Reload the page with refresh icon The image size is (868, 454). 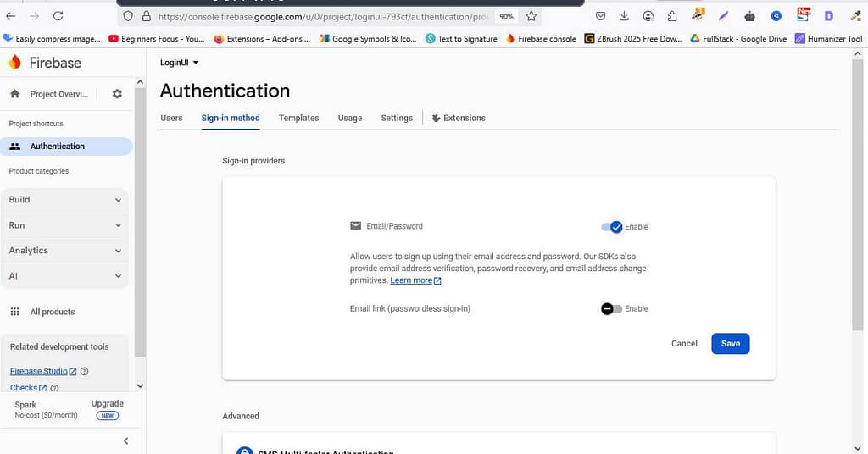58,16
